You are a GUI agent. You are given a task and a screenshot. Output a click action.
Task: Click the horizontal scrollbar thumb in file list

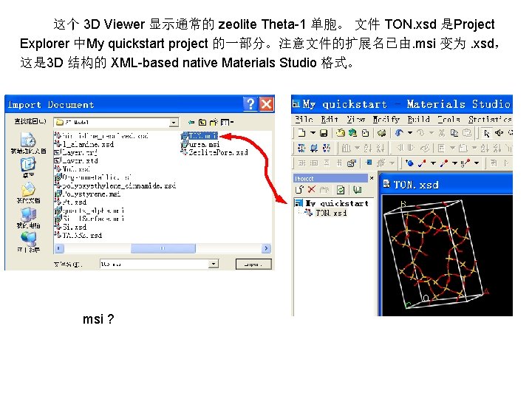coord(163,248)
